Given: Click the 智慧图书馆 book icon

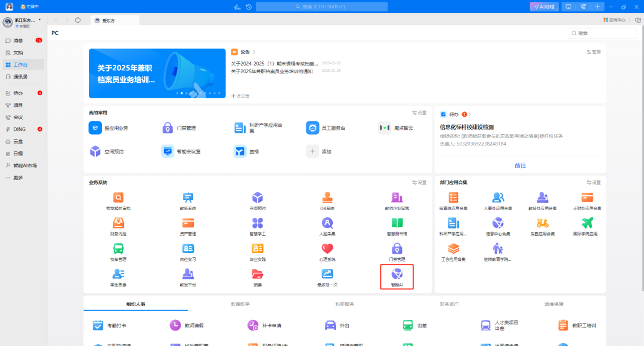Looking at the screenshot, I should click(x=397, y=223).
